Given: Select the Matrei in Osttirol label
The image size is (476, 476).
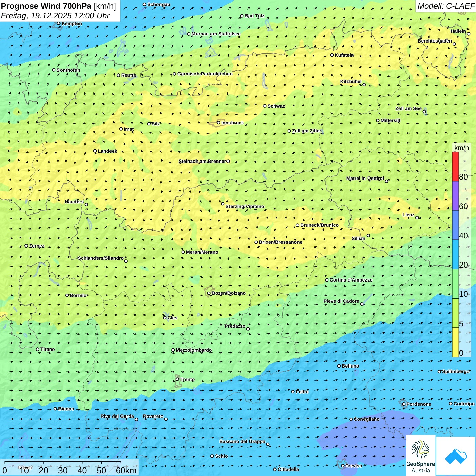Looking at the screenshot, I should [x=365, y=178].
